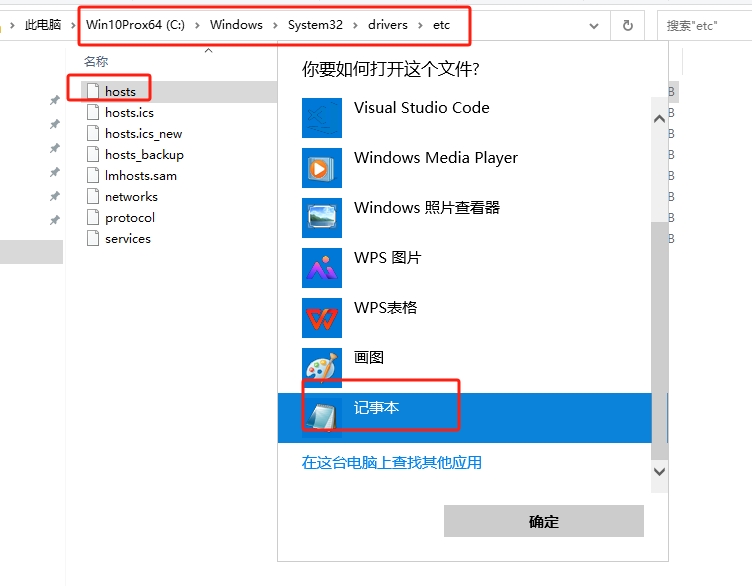Go to System32 folder breadcrumb

click(315, 25)
